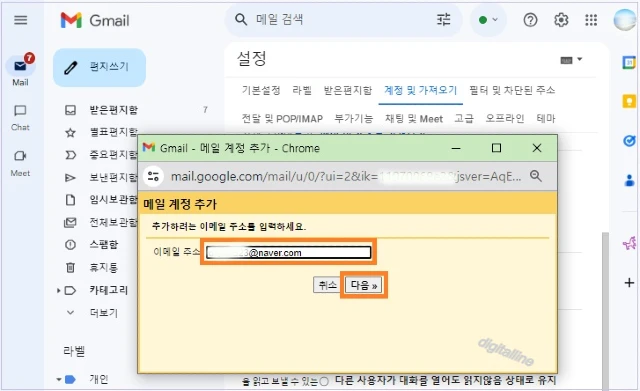640x391 pixels.
Task: Focus the 메일 검색 search field
Action: (343, 20)
